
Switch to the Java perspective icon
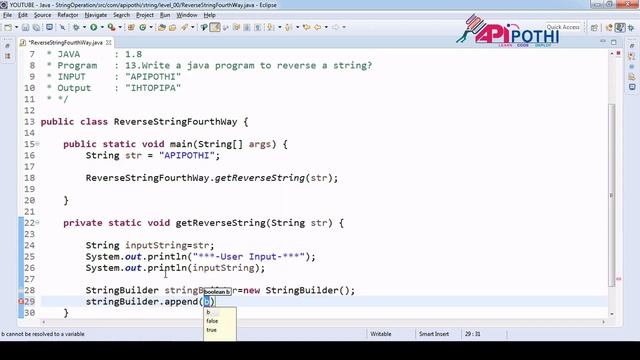pyautogui.click(x=620, y=27)
